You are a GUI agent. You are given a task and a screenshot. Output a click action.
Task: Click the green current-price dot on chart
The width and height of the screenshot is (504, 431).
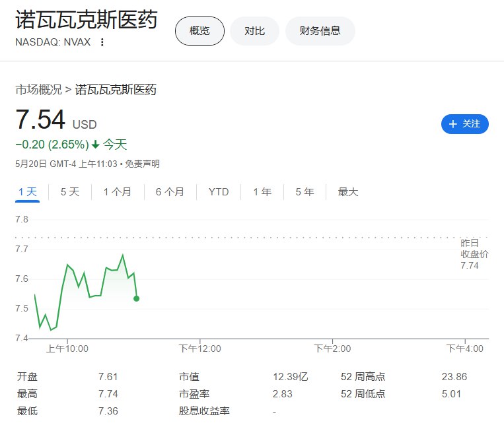pos(136,299)
